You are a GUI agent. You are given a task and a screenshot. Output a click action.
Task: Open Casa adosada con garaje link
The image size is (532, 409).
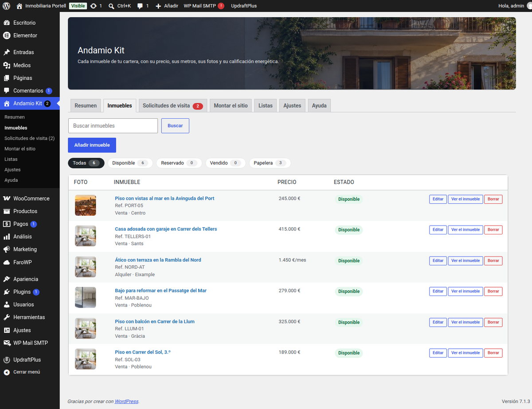[x=166, y=229]
